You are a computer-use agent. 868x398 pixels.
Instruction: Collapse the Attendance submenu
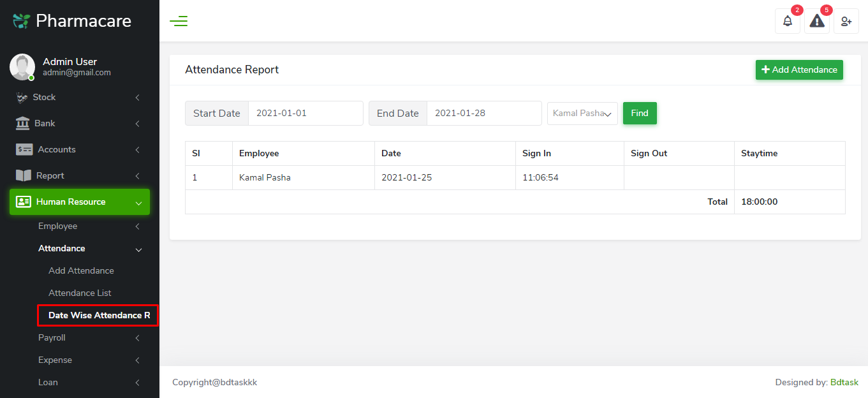tap(89, 248)
